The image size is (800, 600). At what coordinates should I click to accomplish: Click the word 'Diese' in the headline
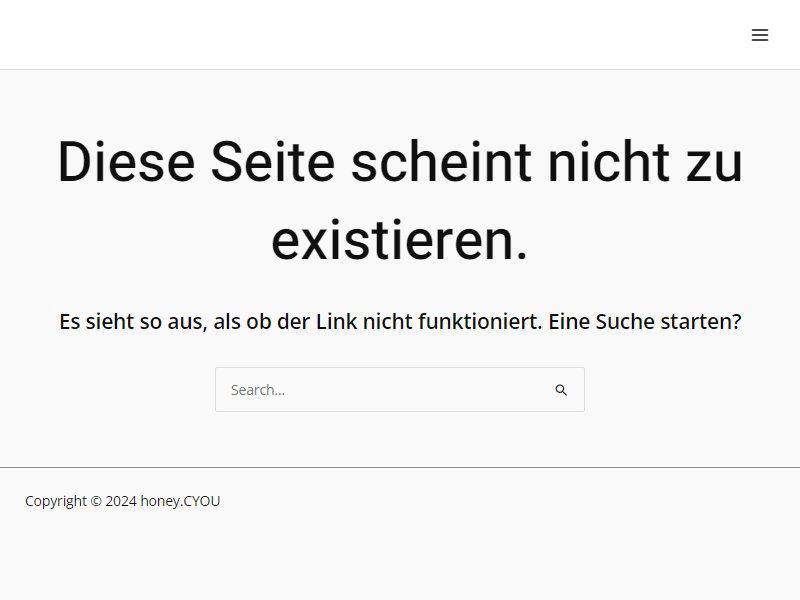coord(127,162)
